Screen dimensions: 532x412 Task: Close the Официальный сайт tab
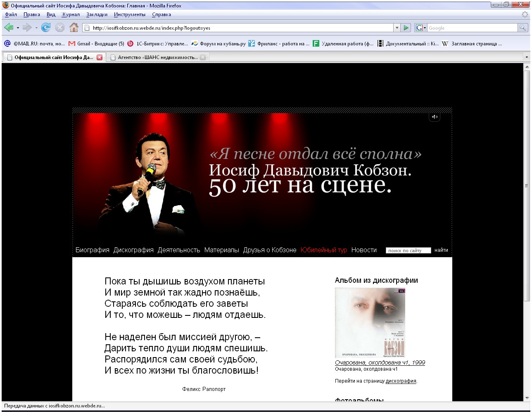[x=100, y=57]
